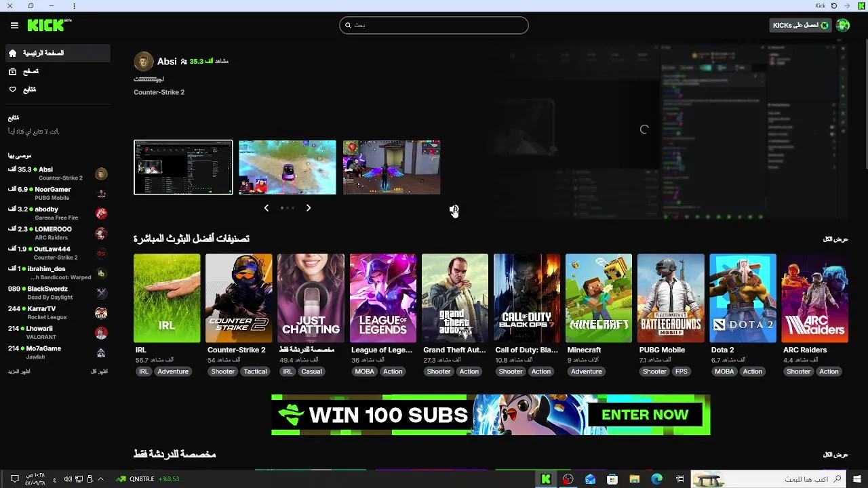Open File Explorer from taskbar
Screen dimensions: 868x488
pyautogui.click(x=634, y=479)
